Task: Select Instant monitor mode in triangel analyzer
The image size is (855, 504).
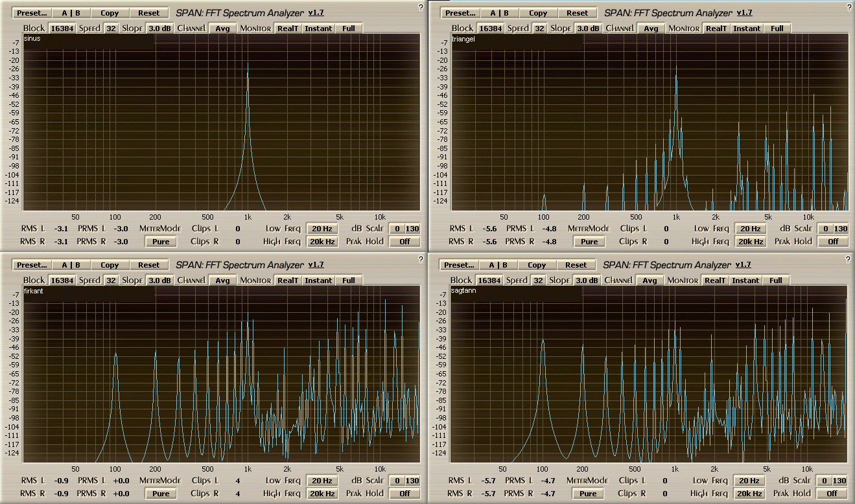Action: tap(747, 29)
